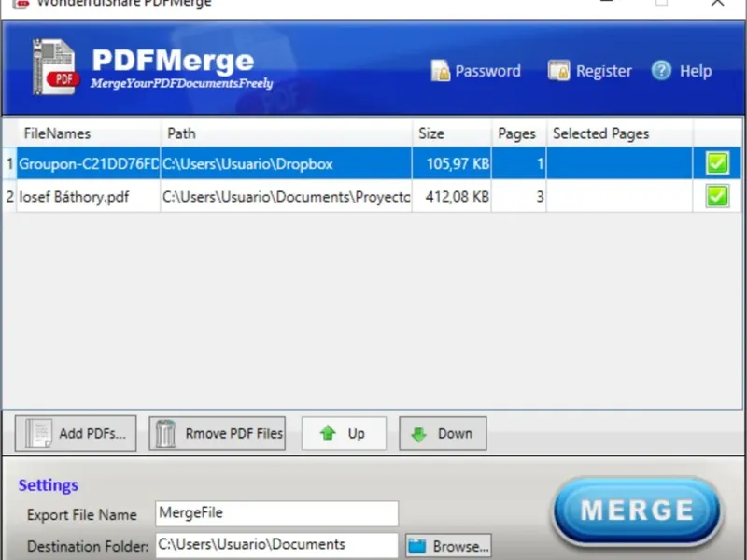
Task: Click the blue folder icon on Browse
Action: tap(417, 546)
